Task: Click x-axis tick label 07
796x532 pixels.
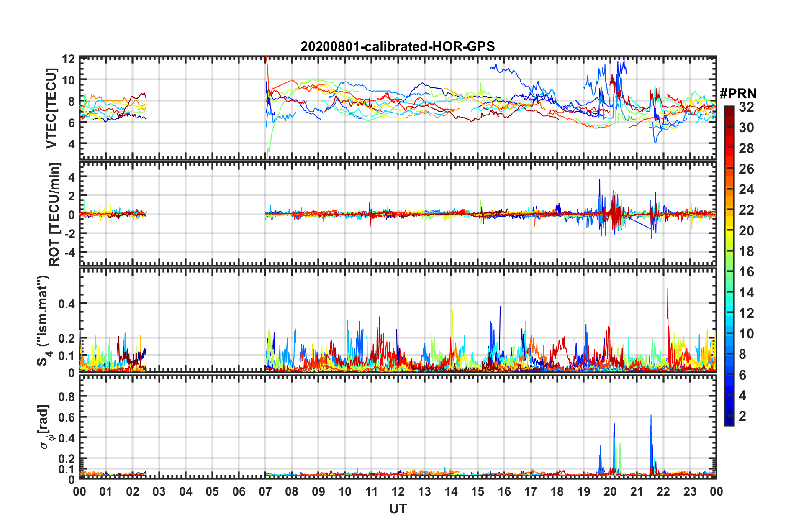Action: pyautogui.click(x=265, y=491)
